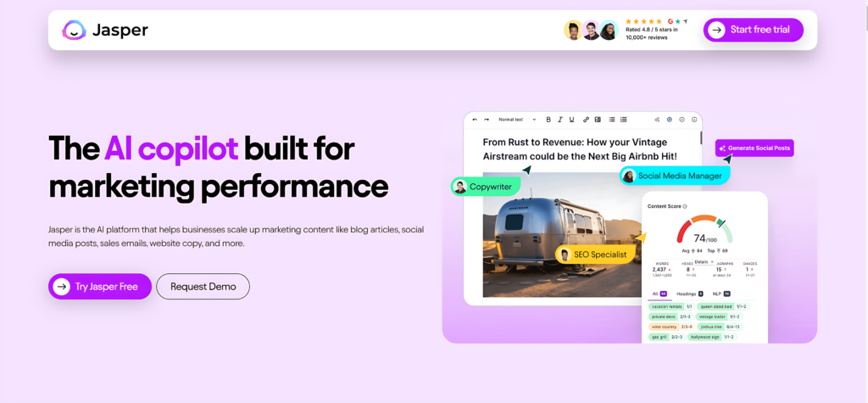Click the SEO Specialist avatar

click(x=565, y=255)
